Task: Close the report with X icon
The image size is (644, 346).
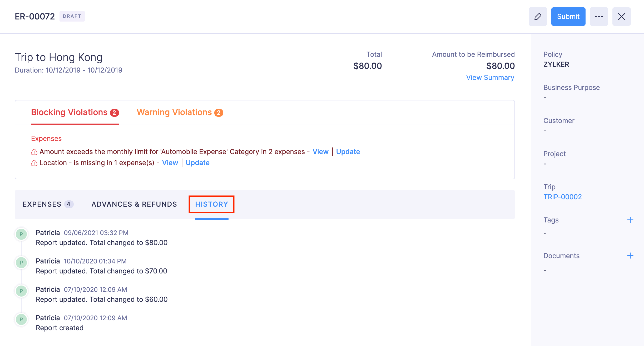Action: [x=621, y=17]
